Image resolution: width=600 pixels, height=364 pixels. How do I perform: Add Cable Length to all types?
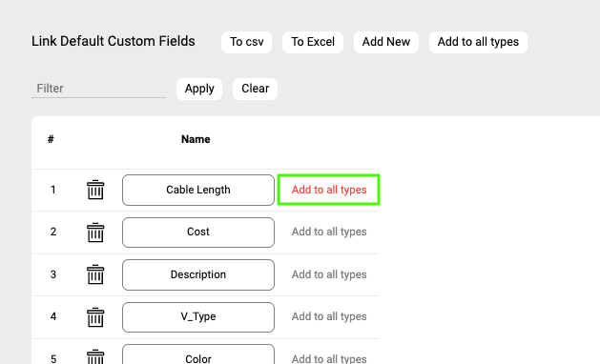click(x=329, y=190)
